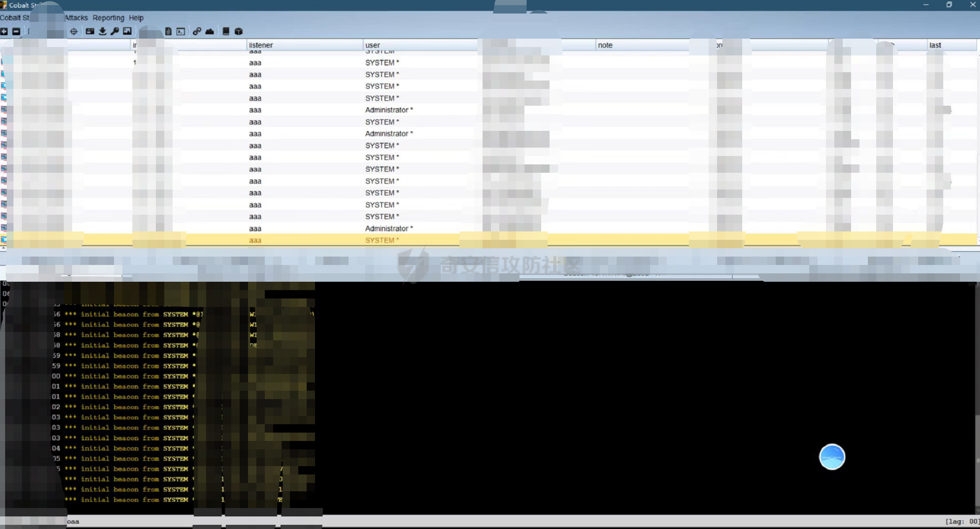Select the highlighted SYSTEM * user cell
Viewport: 980px width, 529px height.
point(382,240)
